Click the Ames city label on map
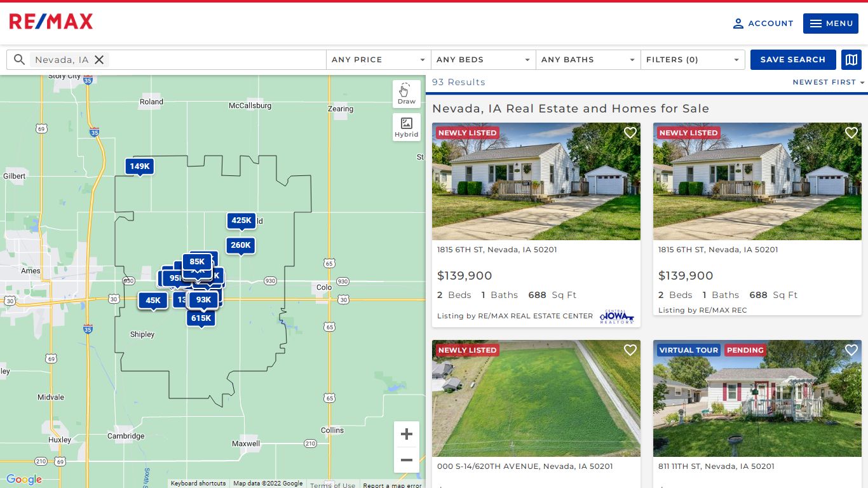Viewport: 868px width, 488px height. tap(31, 271)
